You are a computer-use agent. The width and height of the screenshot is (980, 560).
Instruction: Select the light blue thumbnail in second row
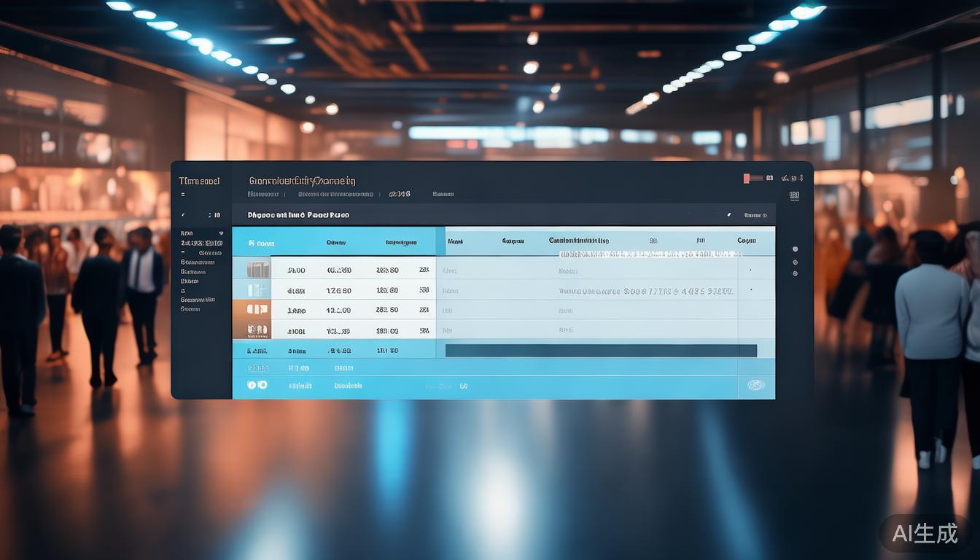pyautogui.click(x=258, y=290)
